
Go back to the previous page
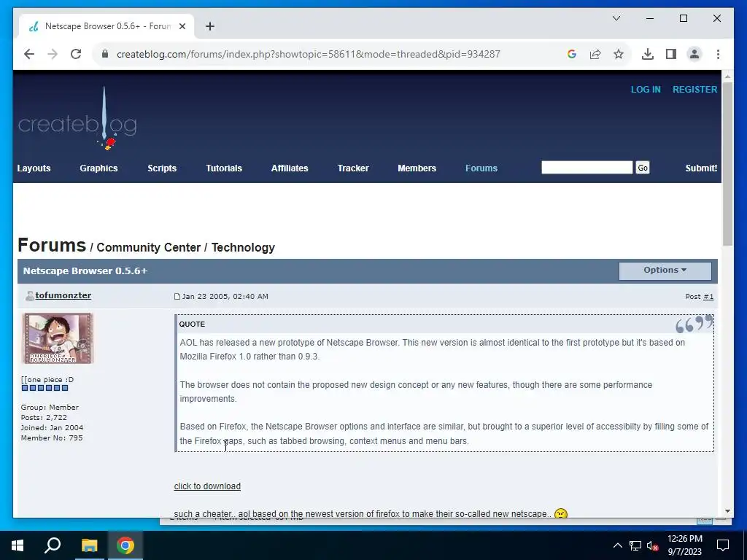point(29,54)
